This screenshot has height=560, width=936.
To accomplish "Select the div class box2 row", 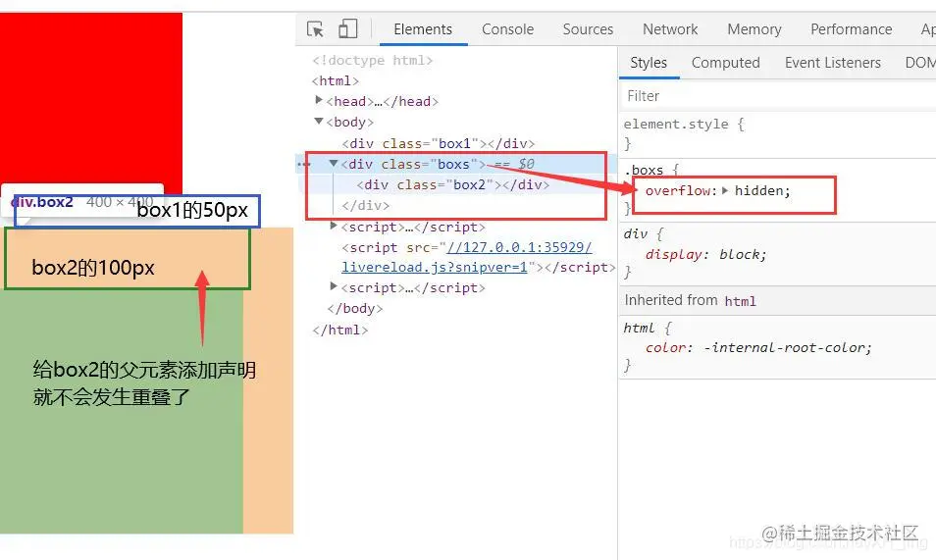I will (453, 184).
